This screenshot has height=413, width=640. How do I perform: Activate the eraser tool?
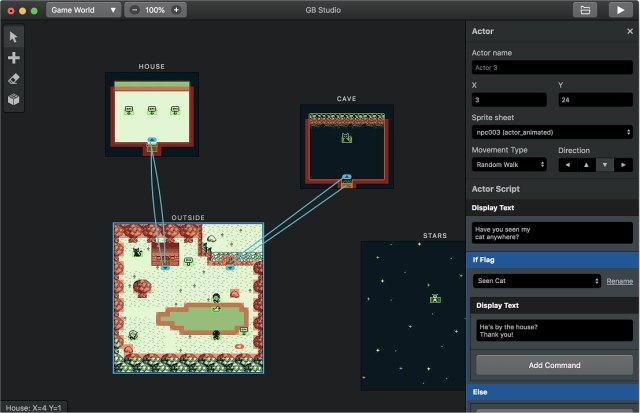click(13, 79)
